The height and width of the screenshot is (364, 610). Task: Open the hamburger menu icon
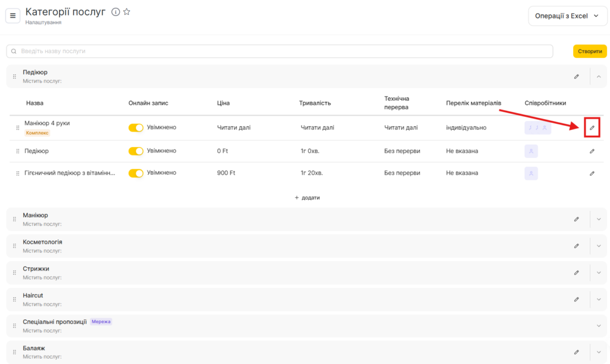[x=13, y=15]
